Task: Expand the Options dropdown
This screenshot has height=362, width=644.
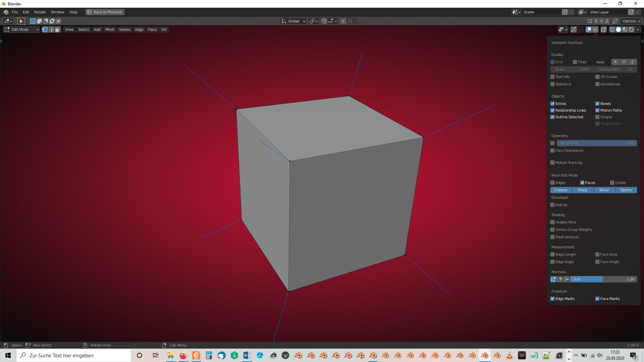Action: click(x=631, y=21)
